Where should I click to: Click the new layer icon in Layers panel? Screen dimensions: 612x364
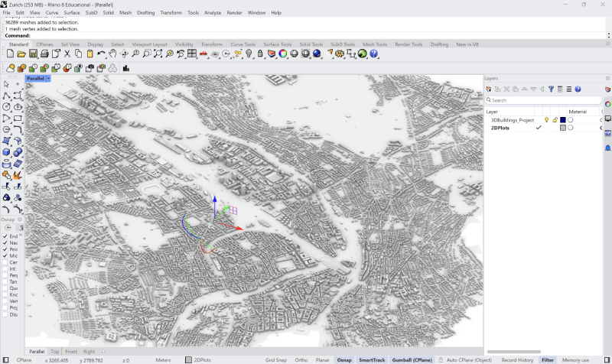point(489,89)
